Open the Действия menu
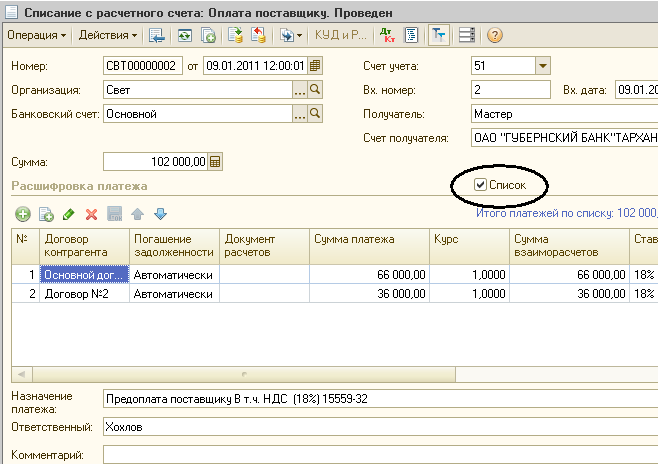658x464 pixels. tap(108, 35)
